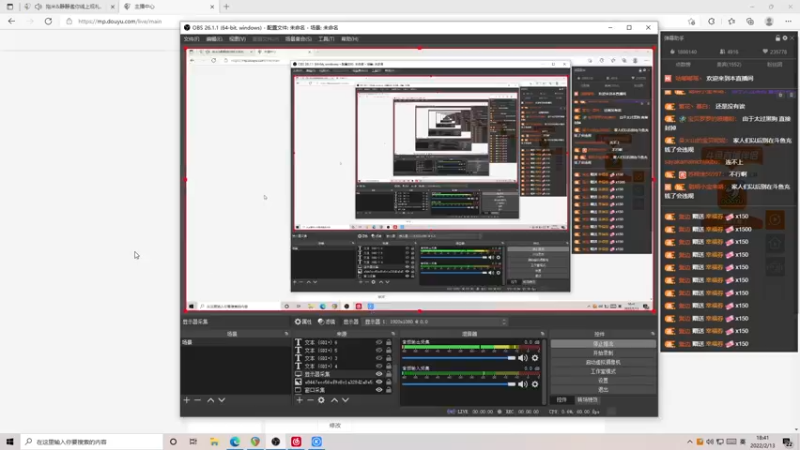The image size is (800, 450).
Task: Mute the bottom audio mixer channel speaker icon
Action: coord(523,384)
